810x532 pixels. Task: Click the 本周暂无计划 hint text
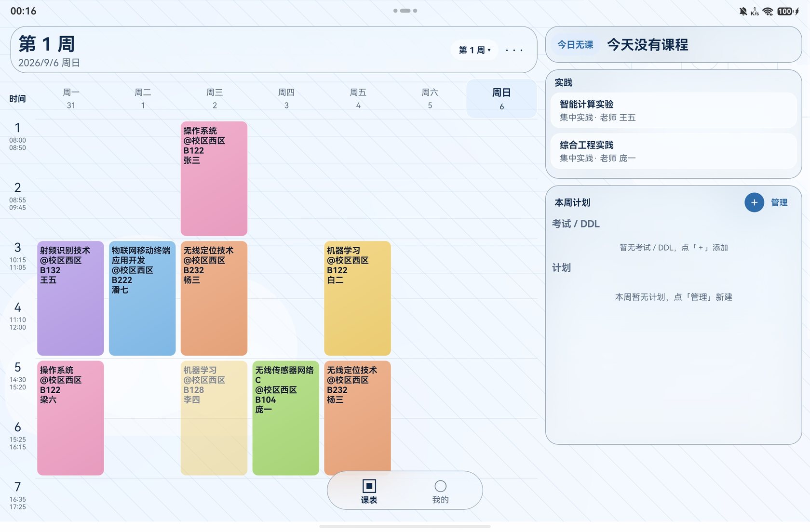pyautogui.click(x=674, y=297)
